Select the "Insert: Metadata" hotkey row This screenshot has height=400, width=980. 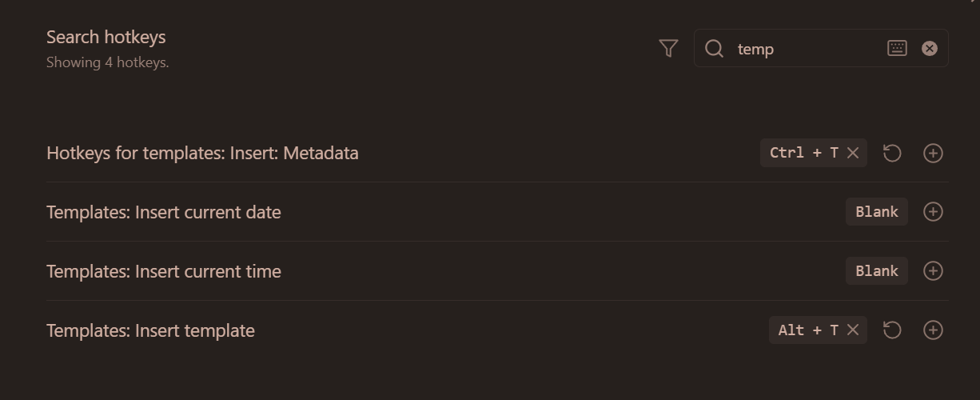[202, 153]
